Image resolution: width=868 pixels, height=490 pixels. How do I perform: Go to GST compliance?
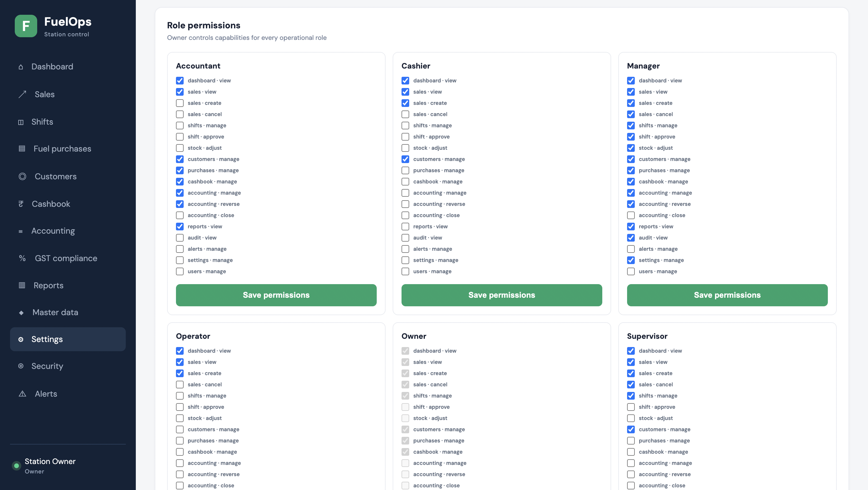tap(68, 258)
